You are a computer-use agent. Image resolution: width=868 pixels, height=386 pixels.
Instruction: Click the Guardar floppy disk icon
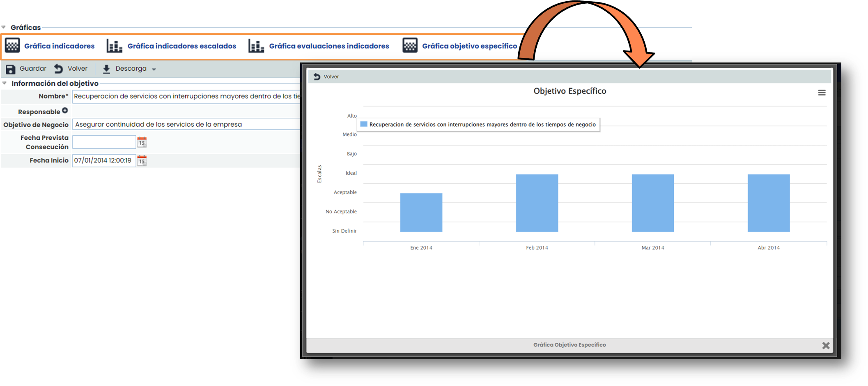[x=11, y=69]
